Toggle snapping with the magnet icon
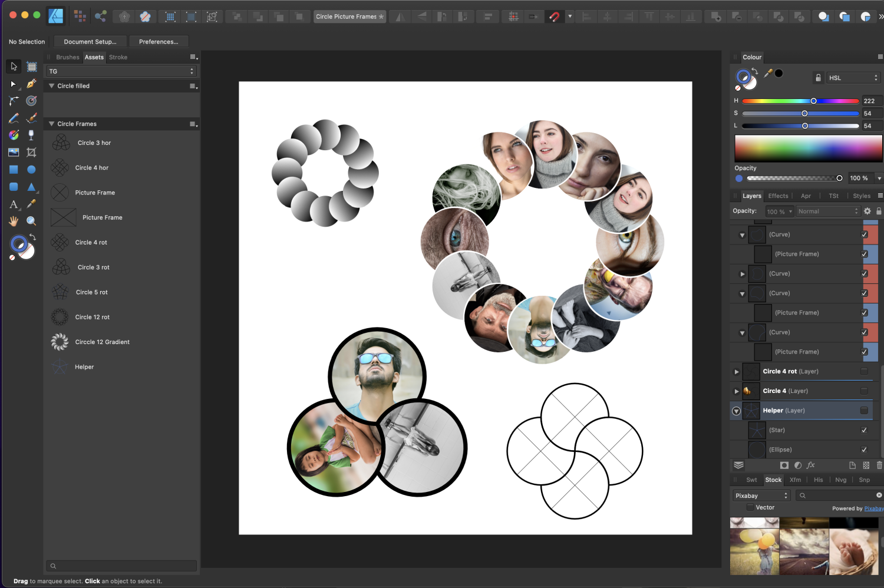This screenshot has width=884, height=588. (x=555, y=16)
